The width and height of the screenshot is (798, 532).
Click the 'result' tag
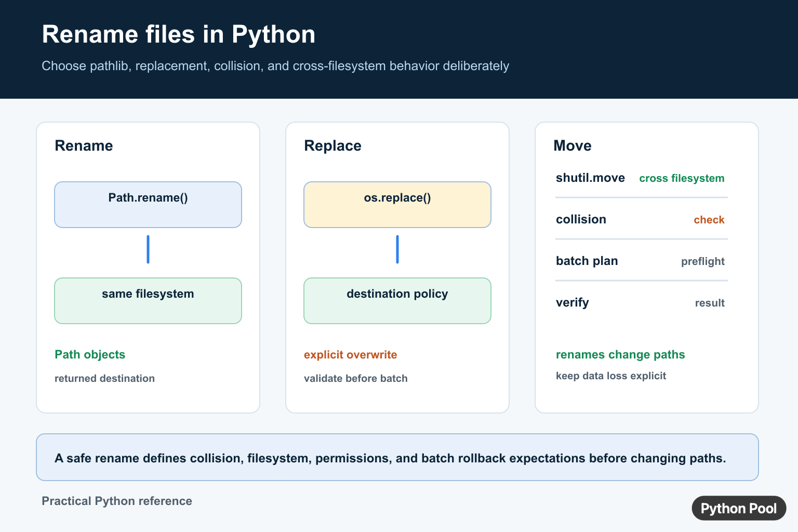click(710, 303)
